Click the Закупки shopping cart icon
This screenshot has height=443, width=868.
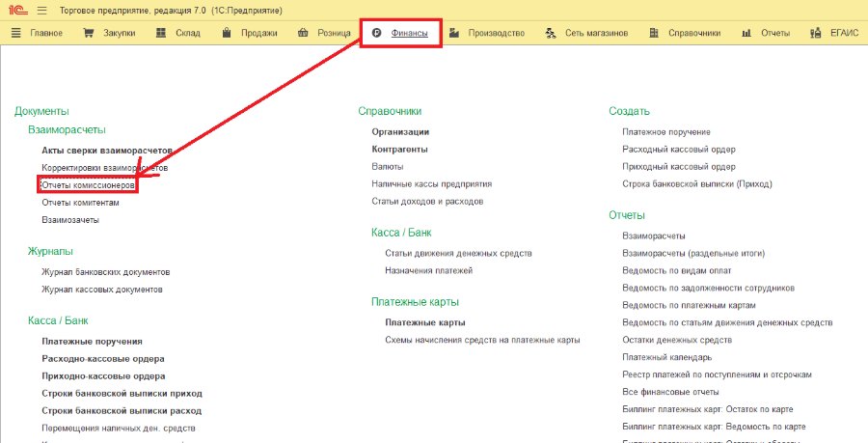[x=88, y=33]
